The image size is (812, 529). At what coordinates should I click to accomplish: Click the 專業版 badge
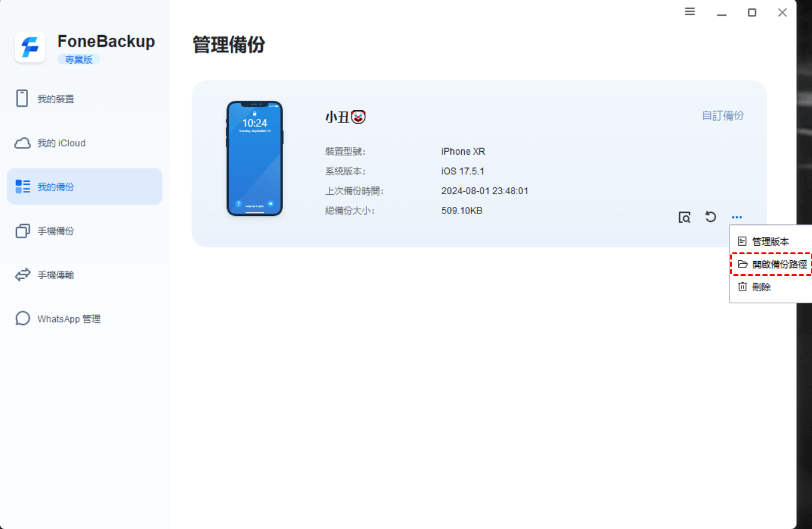[x=79, y=59]
